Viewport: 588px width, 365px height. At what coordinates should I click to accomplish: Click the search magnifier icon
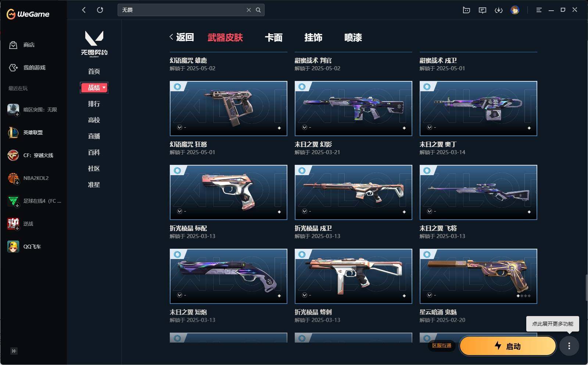pyautogui.click(x=258, y=10)
